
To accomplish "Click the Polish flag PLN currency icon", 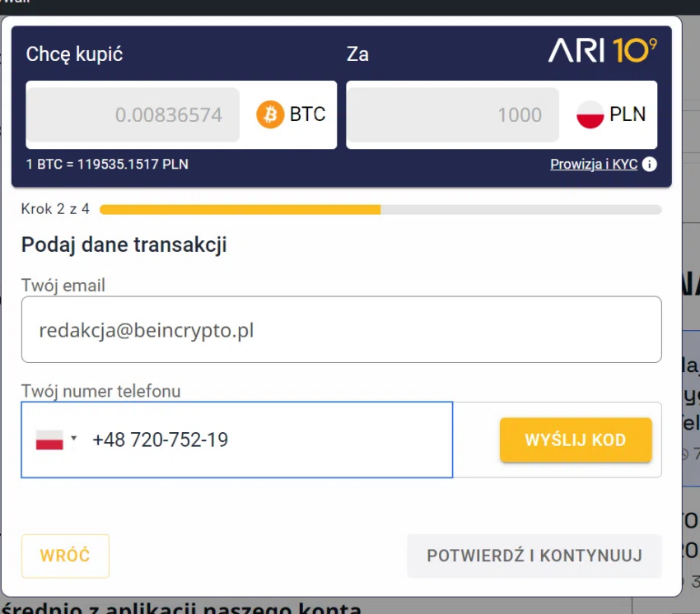I will [x=590, y=114].
